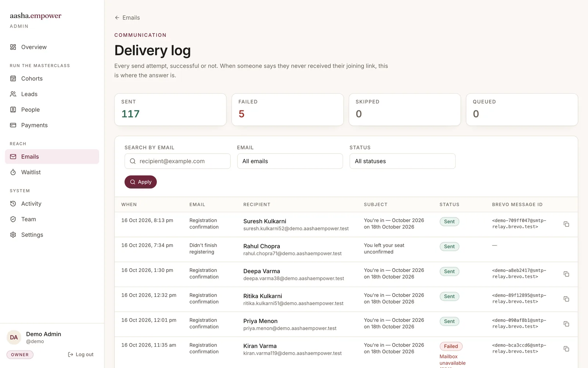
Task: Click the search magnifier in email field
Action: click(x=133, y=161)
